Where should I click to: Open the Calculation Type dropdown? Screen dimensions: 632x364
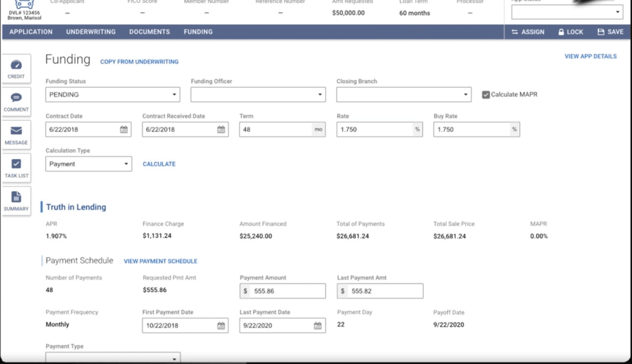tap(89, 164)
